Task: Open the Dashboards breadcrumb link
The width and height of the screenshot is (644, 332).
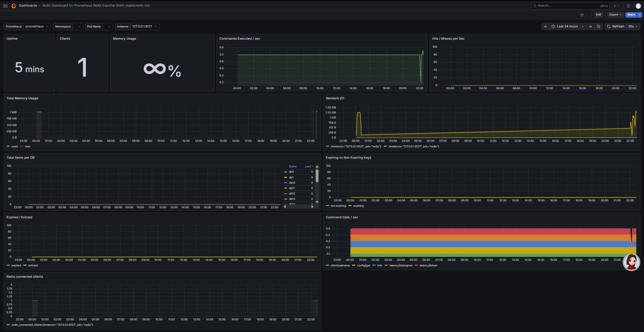Action: click(28, 6)
